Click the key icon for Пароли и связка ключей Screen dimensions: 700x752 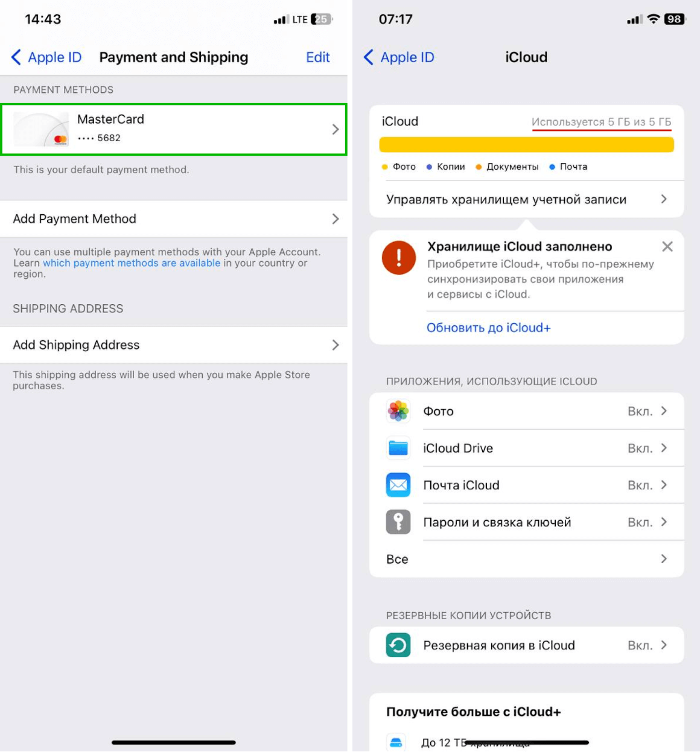tap(398, 522)
